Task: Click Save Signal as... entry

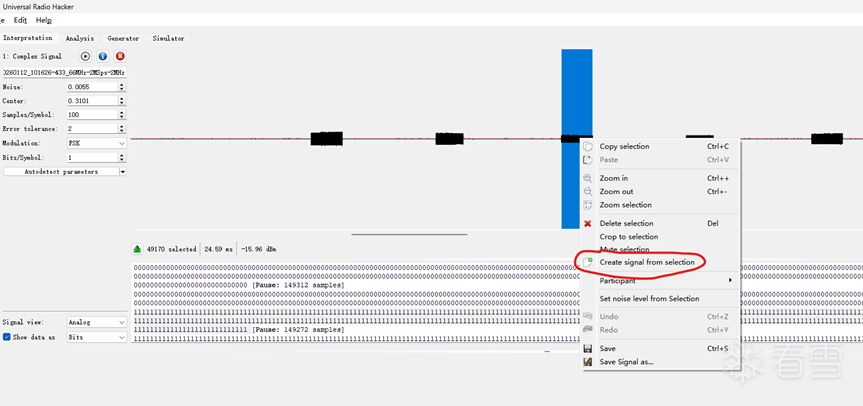Action: [x=626, y=362]
